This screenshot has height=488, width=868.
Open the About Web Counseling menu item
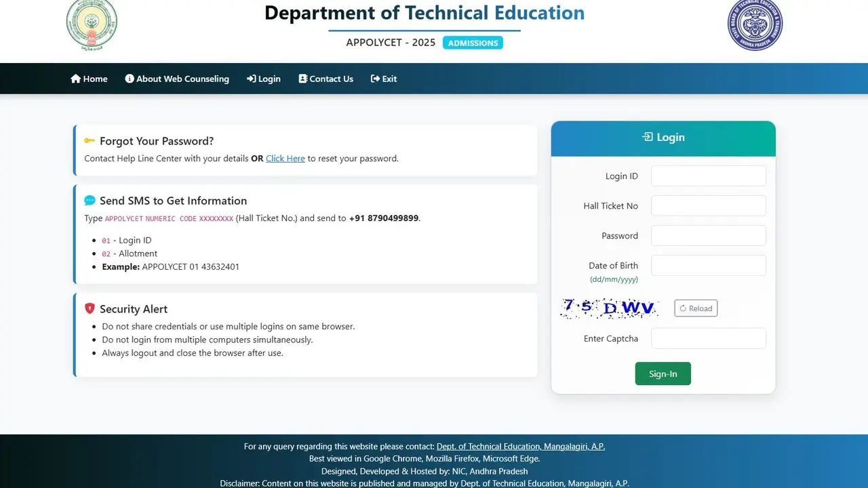[183, 79]
